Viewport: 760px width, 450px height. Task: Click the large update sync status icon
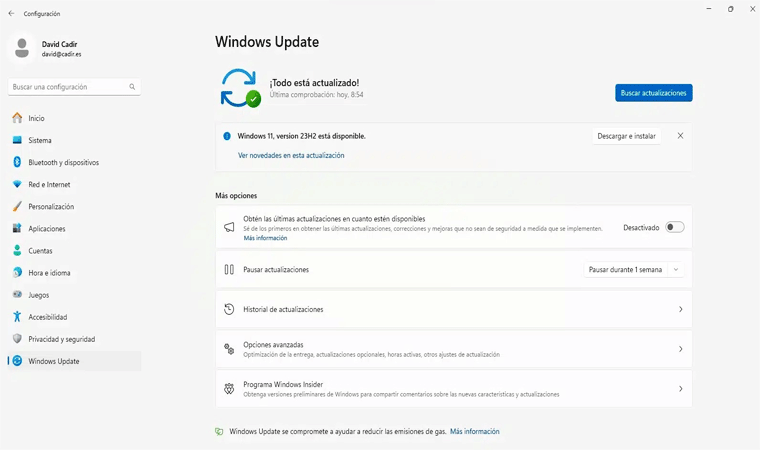pos(240,88)
